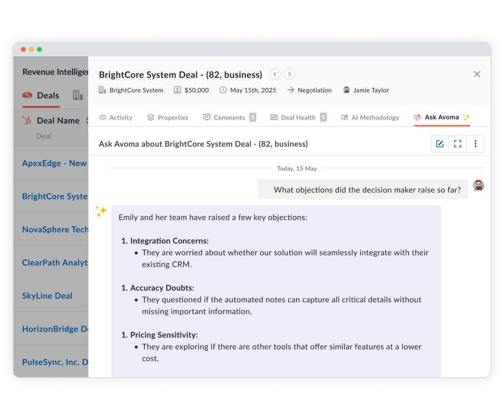Expand Ask Avoma to fullscreen

(x=458, y=144)
